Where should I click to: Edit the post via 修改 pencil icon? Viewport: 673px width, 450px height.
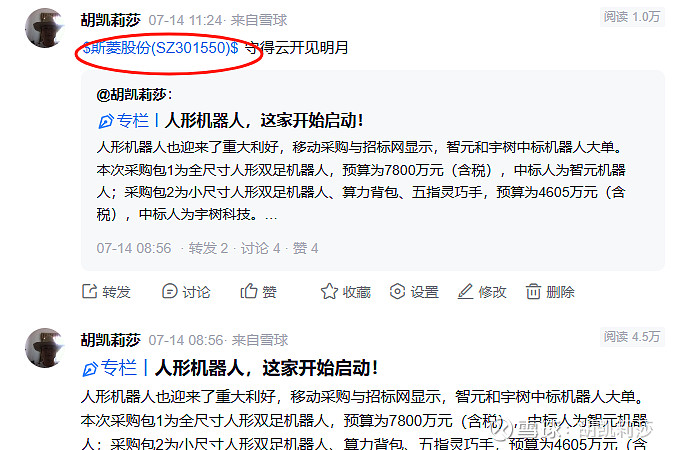click(x=465, y=291)
